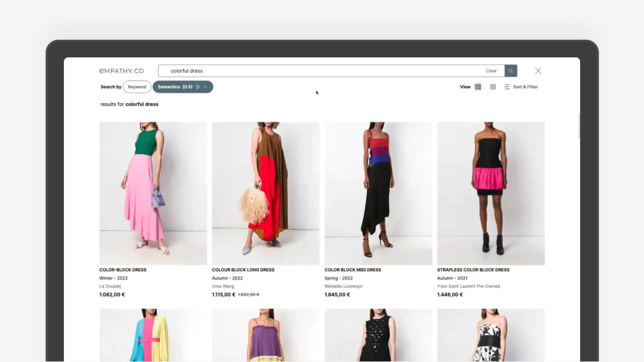Screen dimensions: 644x362
Task: Clear the search query text
Action: pyautogui.click(x=491, y=71)
